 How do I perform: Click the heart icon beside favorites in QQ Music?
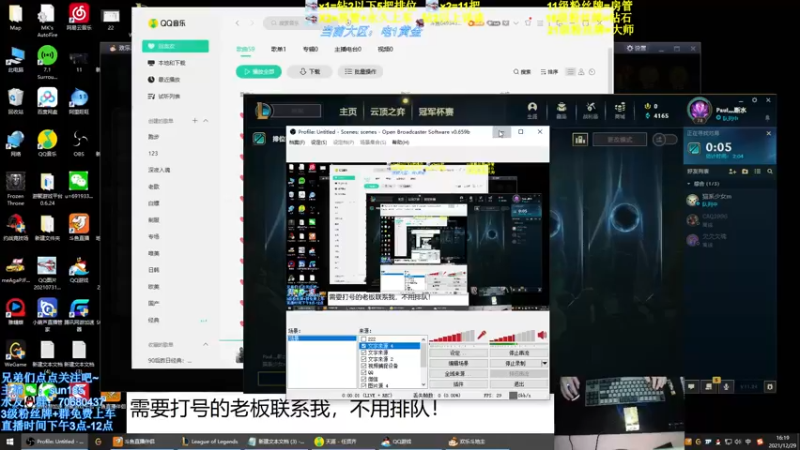pos(151,46)
